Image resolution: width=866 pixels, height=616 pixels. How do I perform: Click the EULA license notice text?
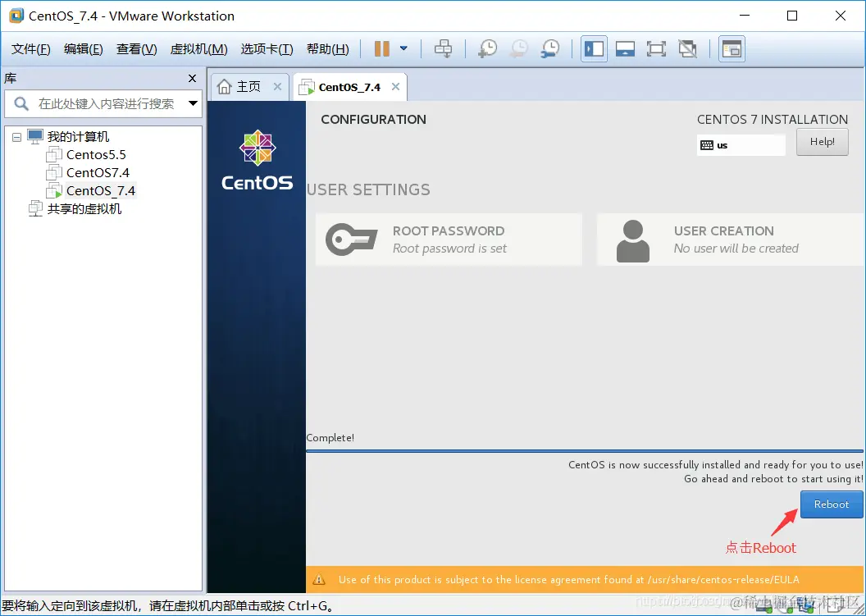coord(569,580)
